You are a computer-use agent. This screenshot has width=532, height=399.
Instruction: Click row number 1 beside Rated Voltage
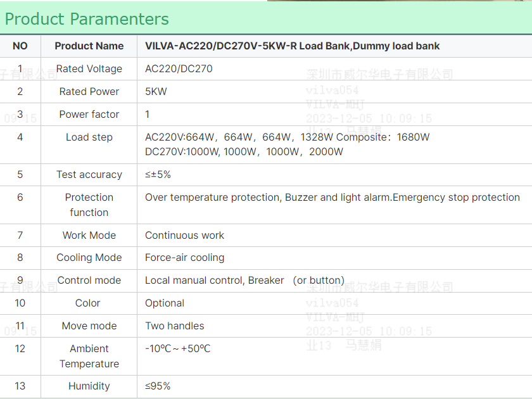point(20,68)
